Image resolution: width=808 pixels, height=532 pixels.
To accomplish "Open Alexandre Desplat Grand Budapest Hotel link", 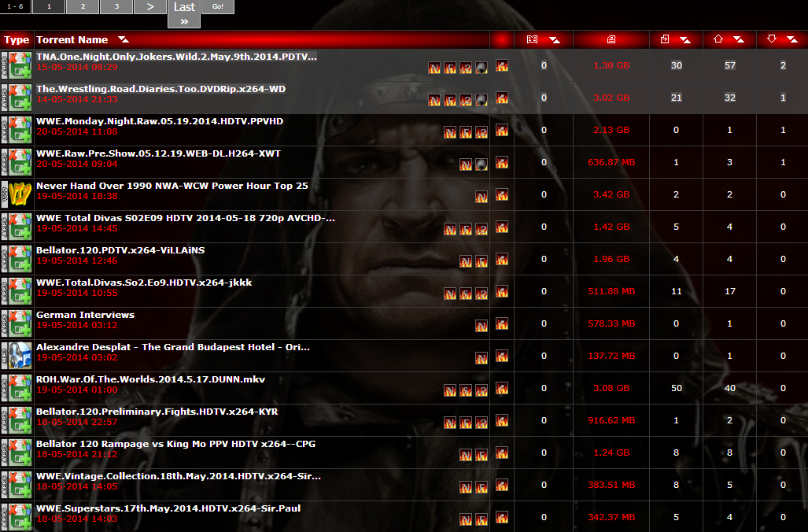I will [x=173, y=347].
